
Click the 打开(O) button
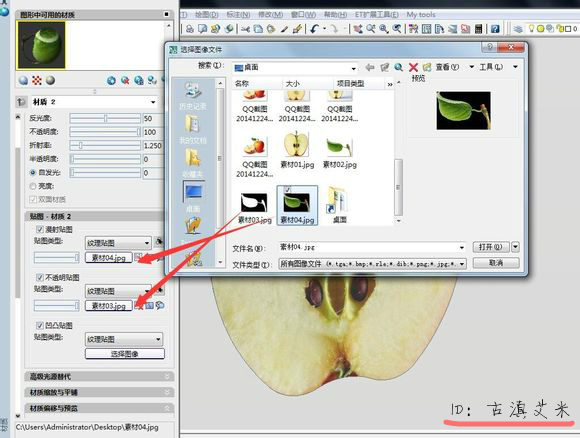click(491, 247)
